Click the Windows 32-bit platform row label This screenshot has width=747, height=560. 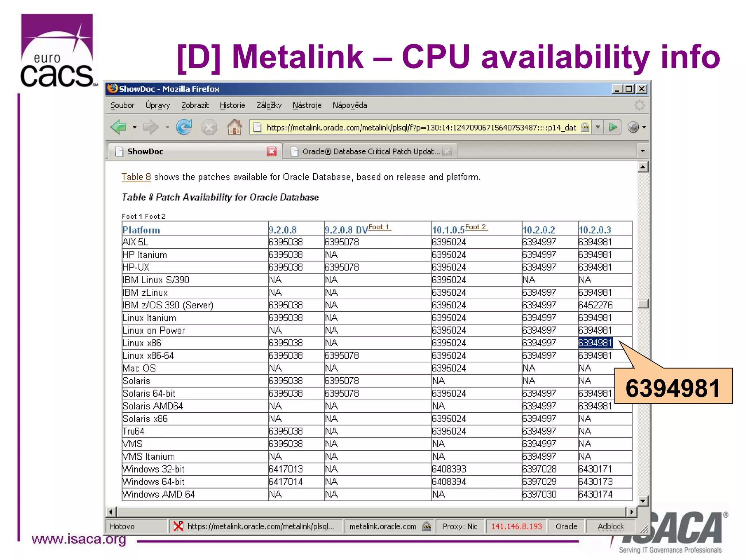pyautogui.click(x=153, y=469)
